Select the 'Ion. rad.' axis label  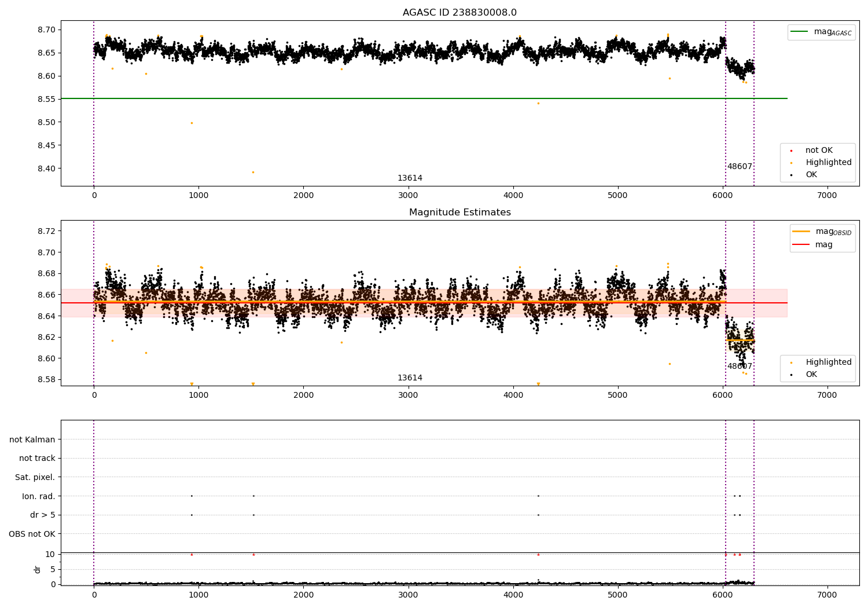click(39, 496)
